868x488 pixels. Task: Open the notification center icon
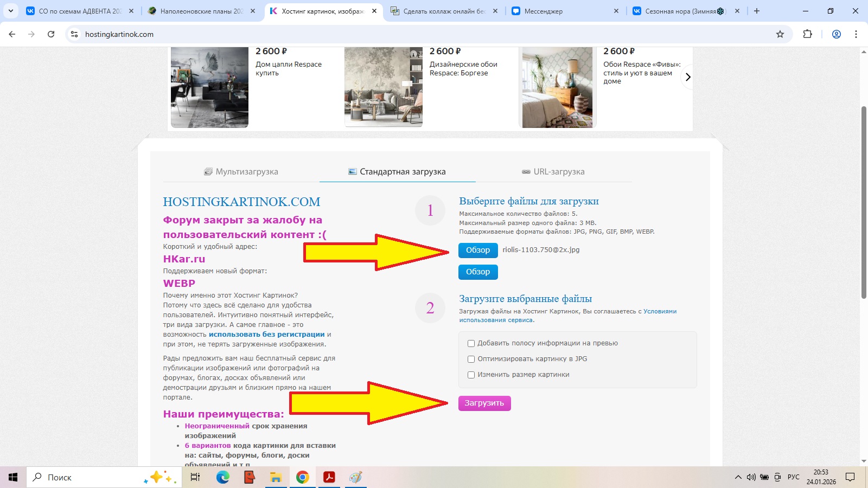[850, 477]
